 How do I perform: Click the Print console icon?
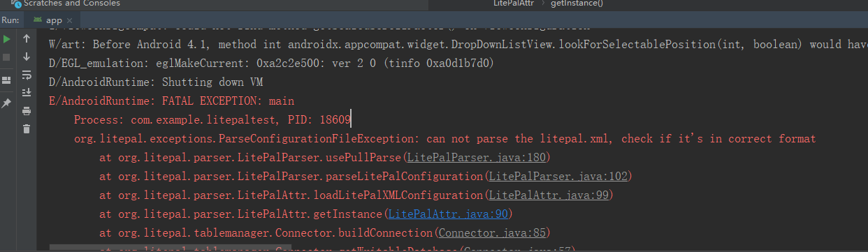(27, 110)
